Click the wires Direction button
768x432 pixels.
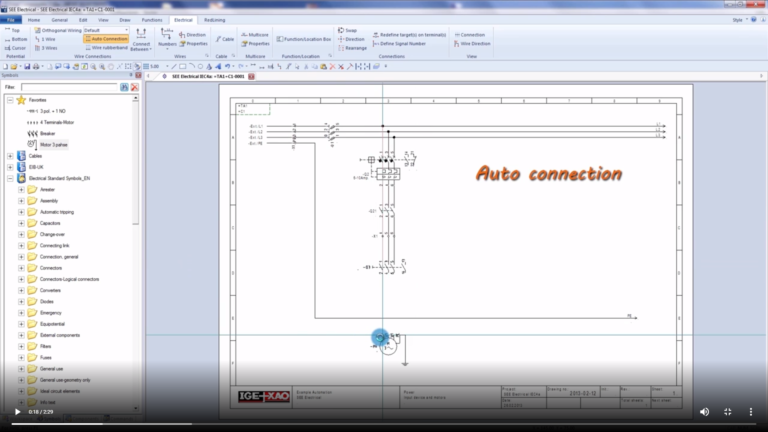192,35
